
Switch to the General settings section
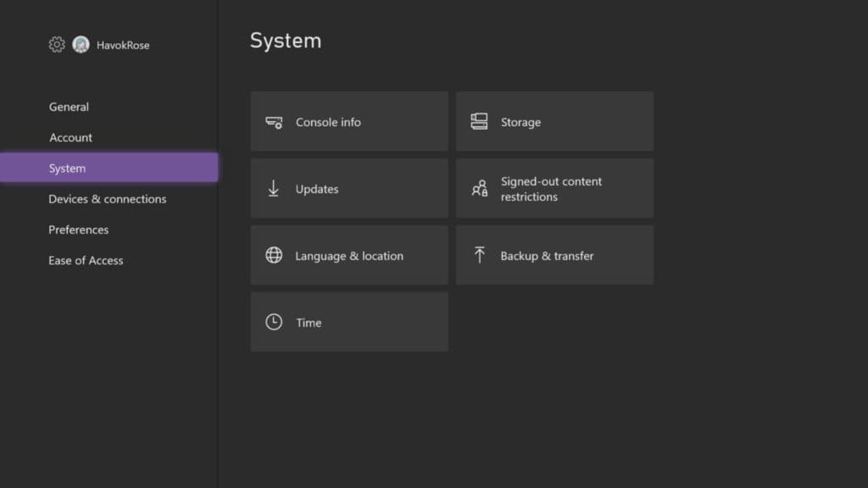point(69,107)
